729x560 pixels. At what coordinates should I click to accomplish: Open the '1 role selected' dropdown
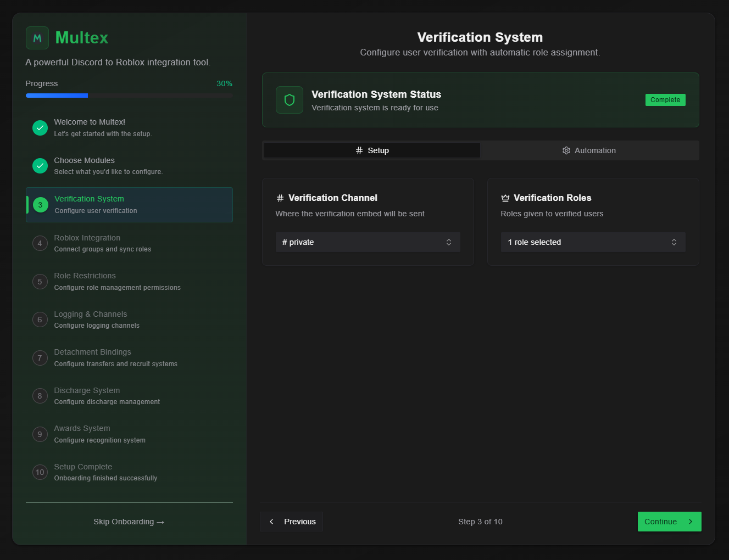click(x=593, y=242)
